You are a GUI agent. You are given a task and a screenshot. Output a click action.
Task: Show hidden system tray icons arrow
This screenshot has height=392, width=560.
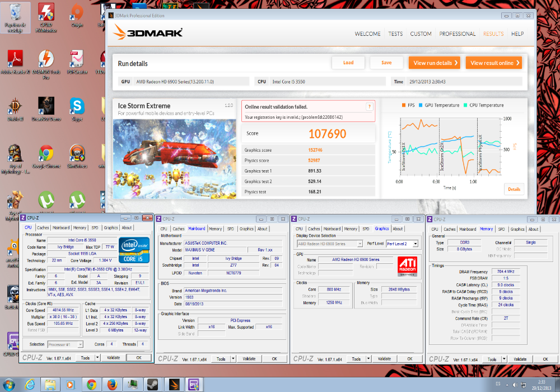tap(507, 385)
